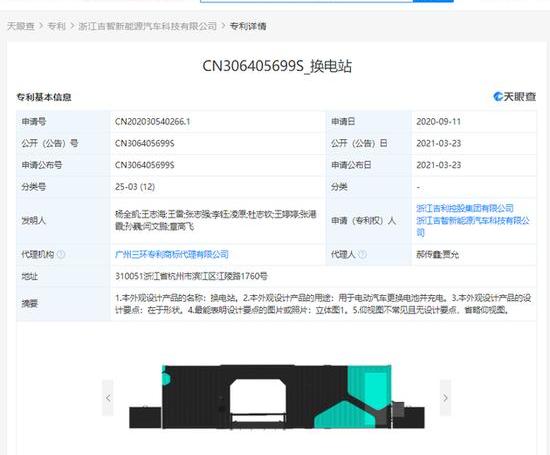
Task: Show previous patent image with left arrow
Action: 108,398
